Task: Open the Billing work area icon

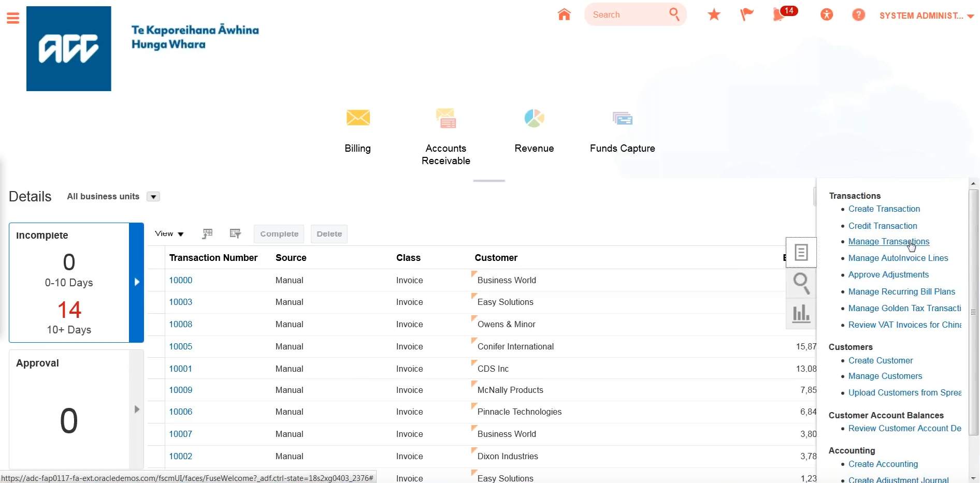Action: [358, 119]
